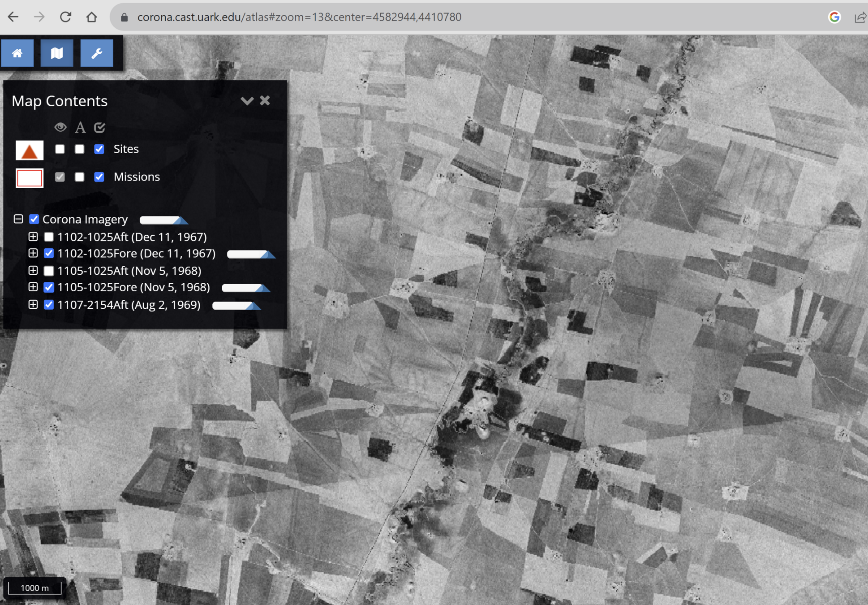868x605 pixels.
Task: Close the Map Contents panel
Action: point(265,100)
